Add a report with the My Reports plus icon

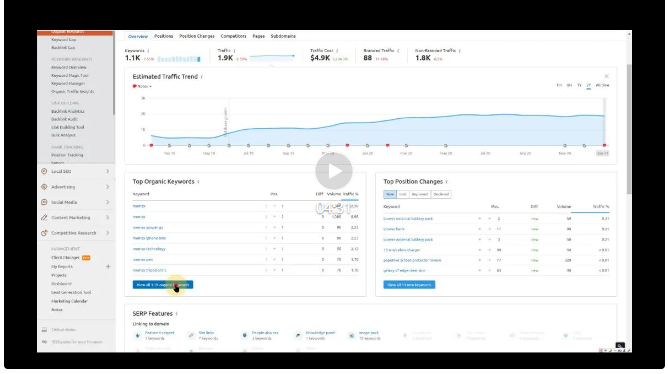pos(108,267)
